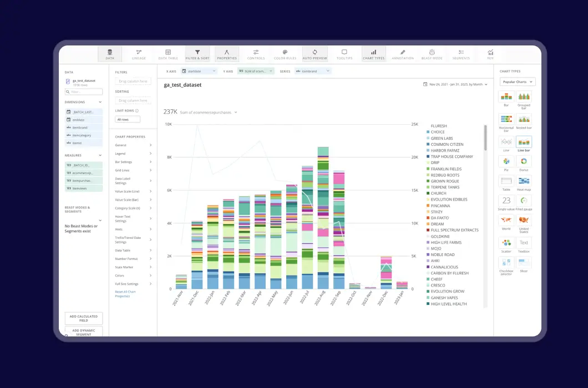Switch to the Pie chart type
This screenshot has width=588, height=388.
pos(505,160)
